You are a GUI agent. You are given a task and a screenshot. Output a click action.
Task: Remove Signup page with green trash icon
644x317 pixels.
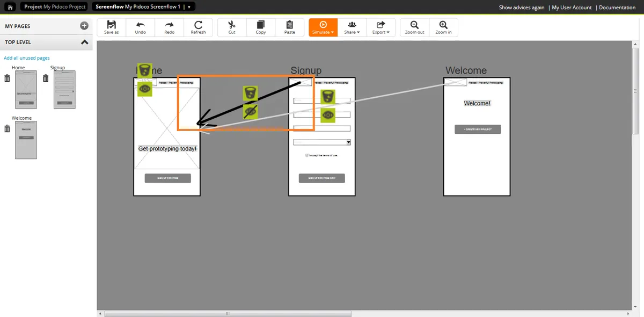pyautogui.click(x=328, y=97)
